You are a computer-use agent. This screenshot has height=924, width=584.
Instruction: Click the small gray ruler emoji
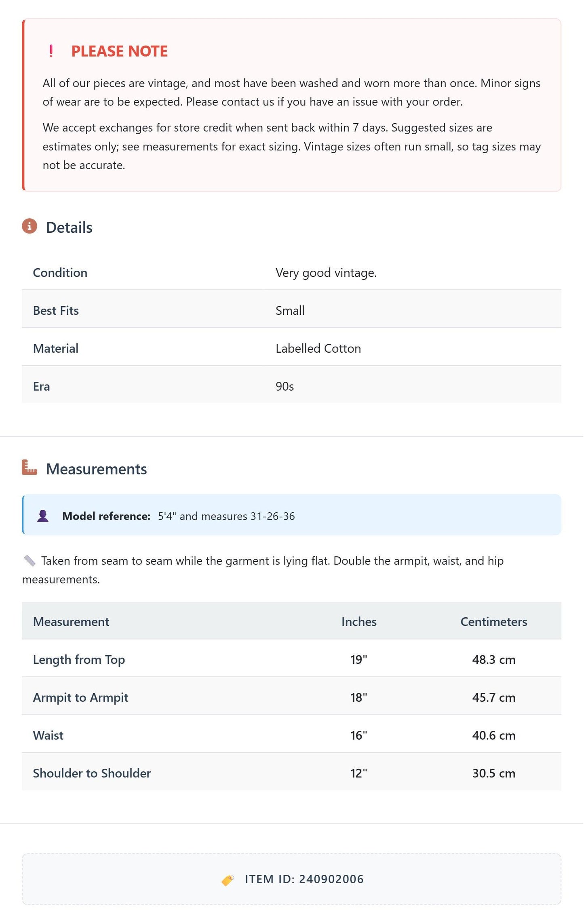tap(30, 561)
